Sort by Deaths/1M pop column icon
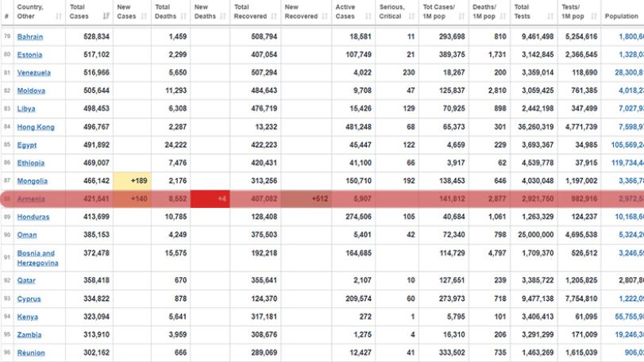This screenshot has width=644, height=362. [x=503, y=17]
